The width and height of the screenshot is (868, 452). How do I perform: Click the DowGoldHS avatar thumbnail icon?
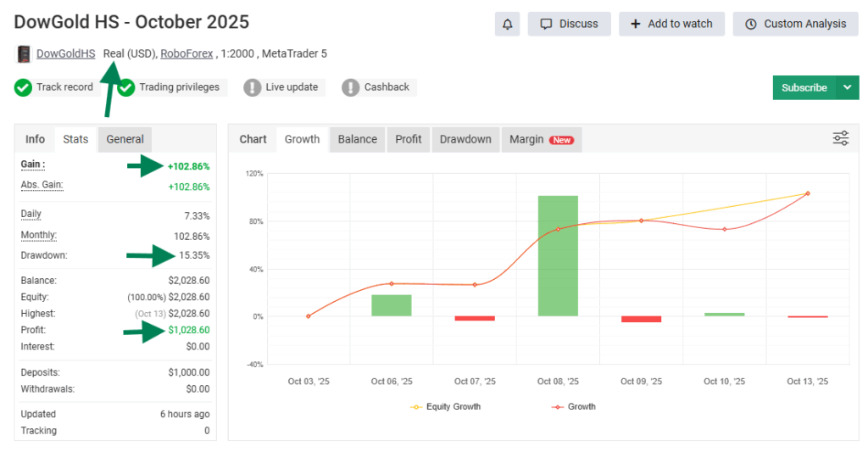pos(24,54)
